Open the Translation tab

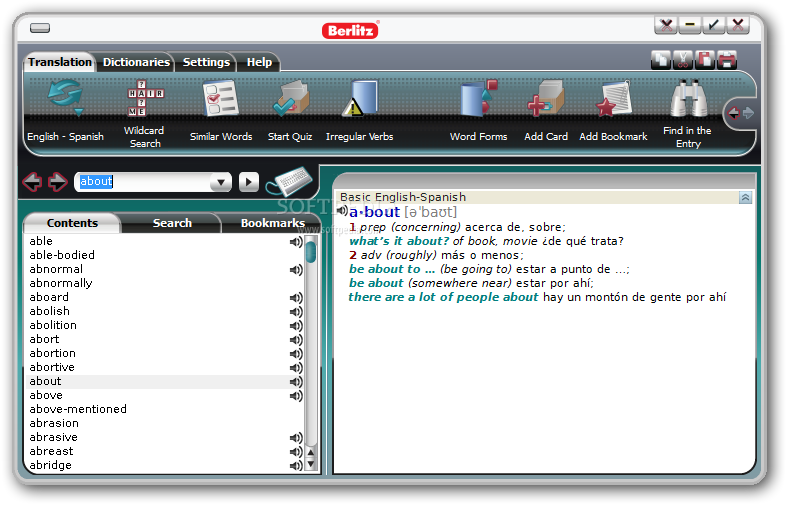pos(60,62)
